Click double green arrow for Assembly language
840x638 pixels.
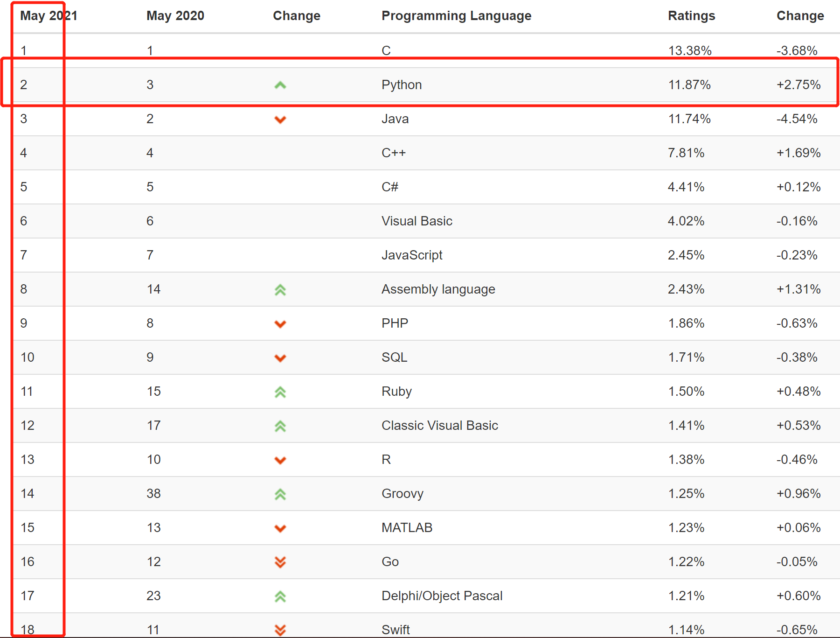(x=280, y=290)
